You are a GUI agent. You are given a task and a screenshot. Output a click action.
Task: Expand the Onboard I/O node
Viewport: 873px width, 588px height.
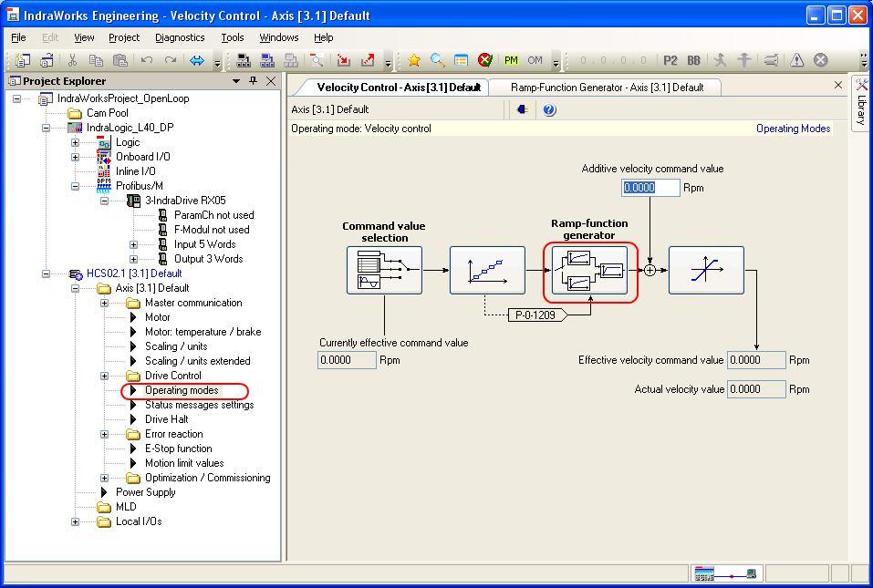(x=75, y=157)
